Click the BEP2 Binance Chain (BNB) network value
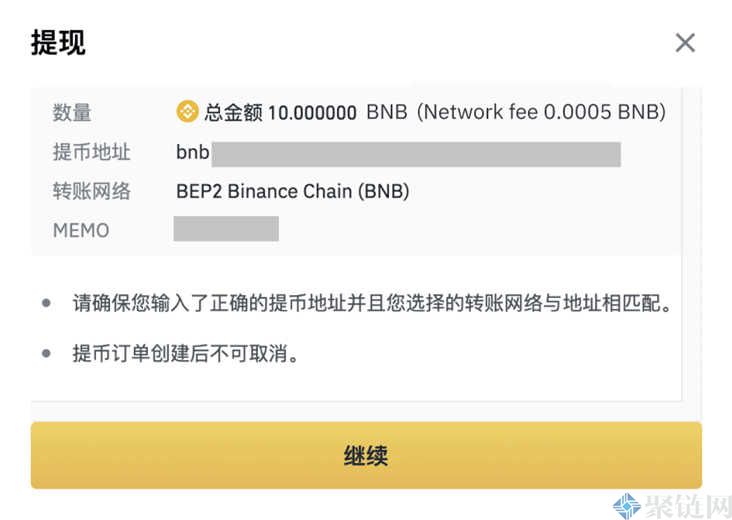 [292, 191]
